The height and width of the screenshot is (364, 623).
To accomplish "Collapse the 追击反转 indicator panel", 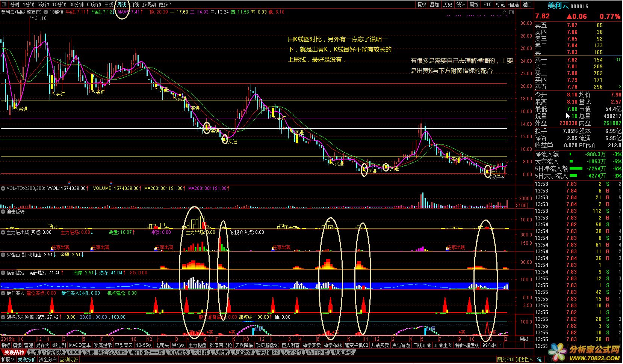I will pos(3,212).
